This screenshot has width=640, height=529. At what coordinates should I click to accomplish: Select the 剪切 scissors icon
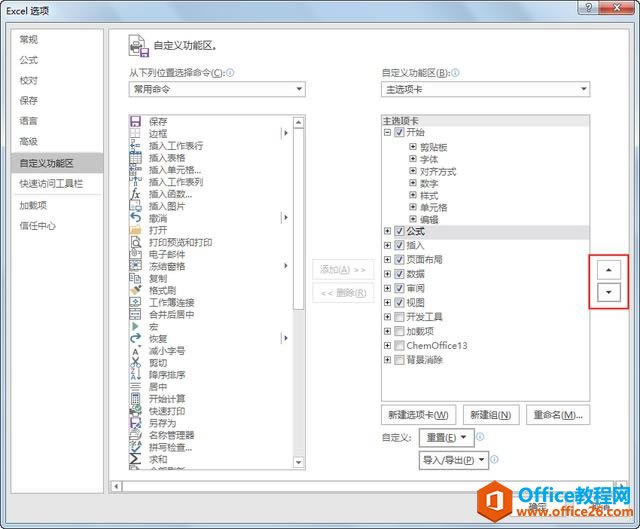(x=135, y=362)
